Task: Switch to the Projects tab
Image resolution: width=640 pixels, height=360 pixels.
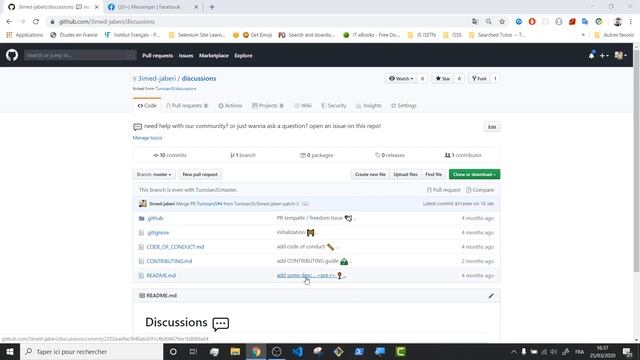Action: (268, 105)
